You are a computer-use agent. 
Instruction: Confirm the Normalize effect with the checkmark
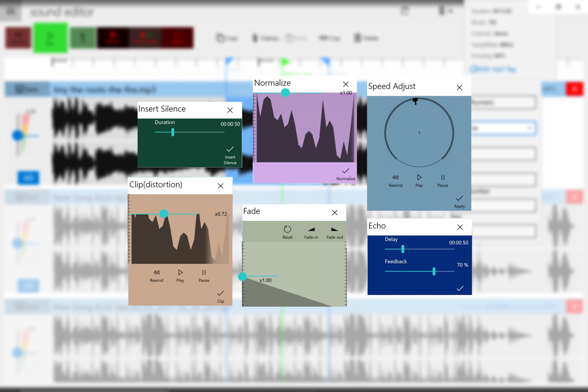(345, 171)
